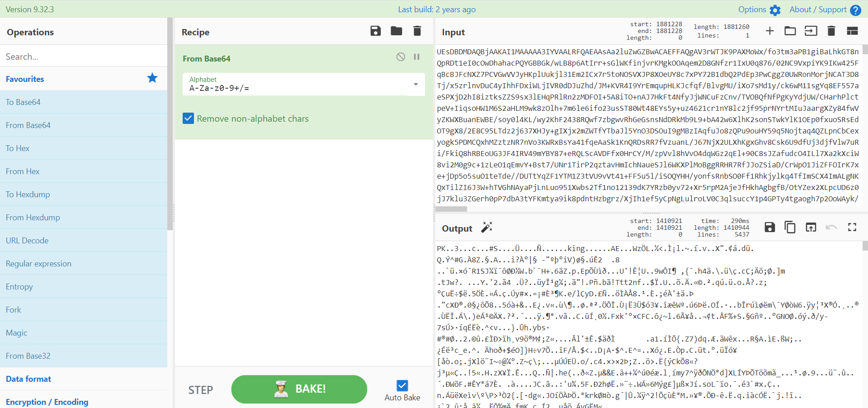The image size is (868, 408).
Task: Click the From Base64 recipe title
Action: [x=207, y=59]
